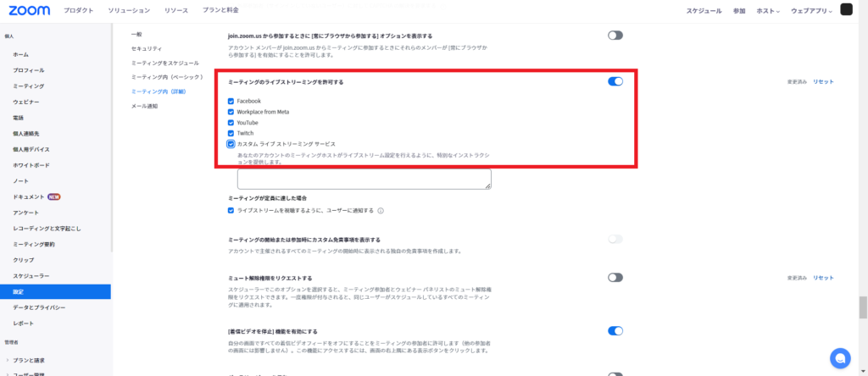
Task: Open スケジュール link in header
Action: pyautogui.click(x=704, y=11)
